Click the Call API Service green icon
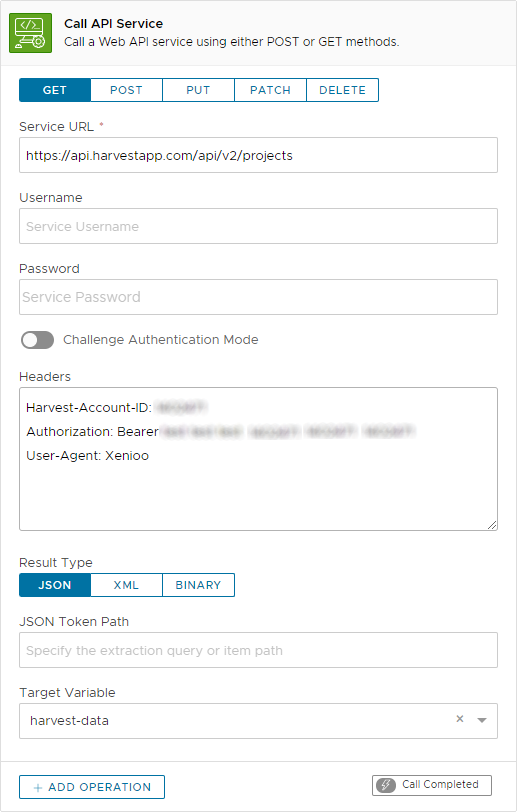The image size is (517, 812). point(31,33)
